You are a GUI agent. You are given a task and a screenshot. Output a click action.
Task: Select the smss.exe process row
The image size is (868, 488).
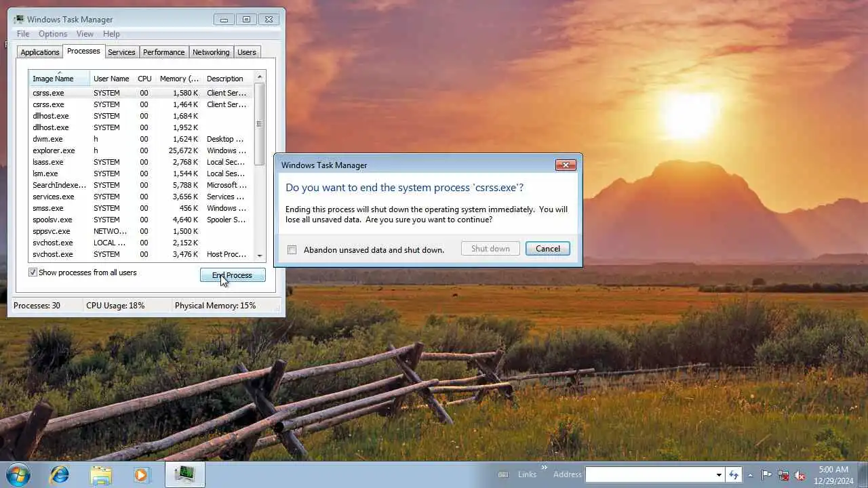click(141, 208)
